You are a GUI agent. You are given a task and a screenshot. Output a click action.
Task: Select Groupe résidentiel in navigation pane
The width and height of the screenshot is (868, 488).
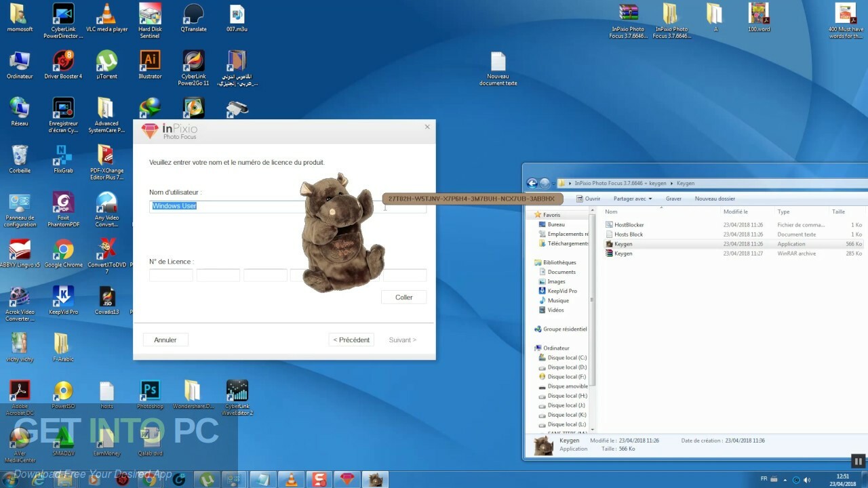[560, 329]
